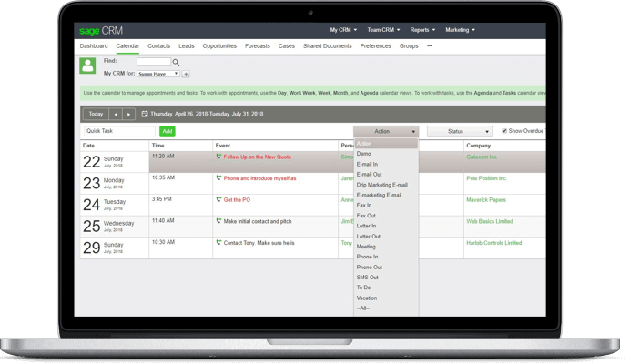Screen dimensions: 640x364
Task: Switch to the Opportunities tab
Action: pyautogui.click(x=219, y=45)
